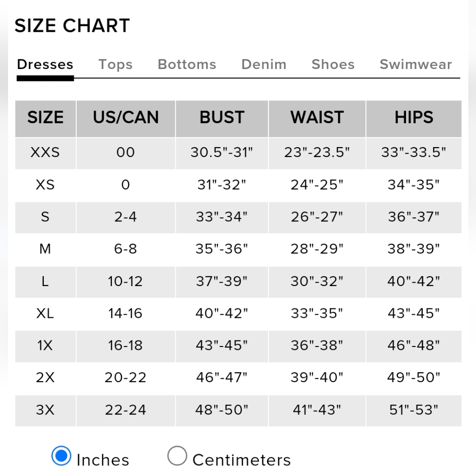476x476 pixels.
Task: Click the 2X bust measurement cell
Action: pyautogui.click(x=222, y=377)
